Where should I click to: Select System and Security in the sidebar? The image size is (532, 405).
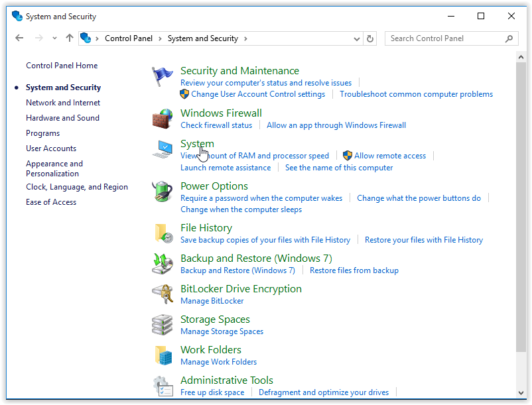pyautogui.click(x=64, y=87)
